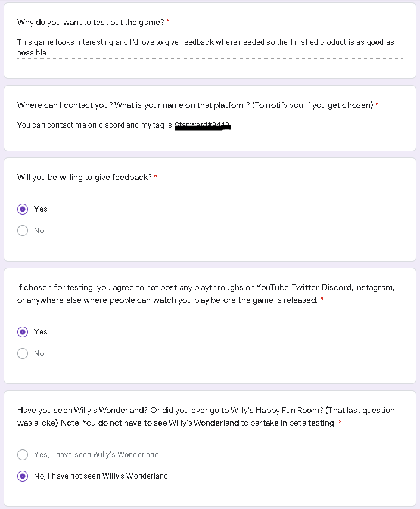The image size is (420, 509).
Task: Click the red asterisk beside the feedback question
Action: click(x=155, y=176)
